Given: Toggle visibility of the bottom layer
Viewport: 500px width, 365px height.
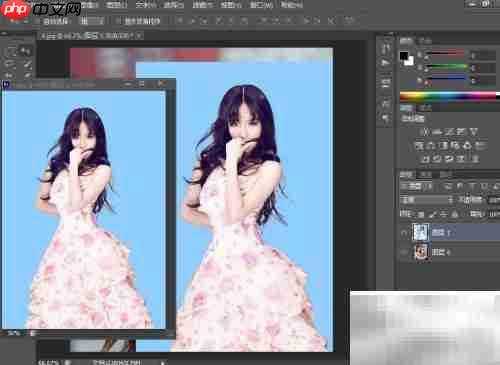Looking at the screenshot, I should (404, 252).
